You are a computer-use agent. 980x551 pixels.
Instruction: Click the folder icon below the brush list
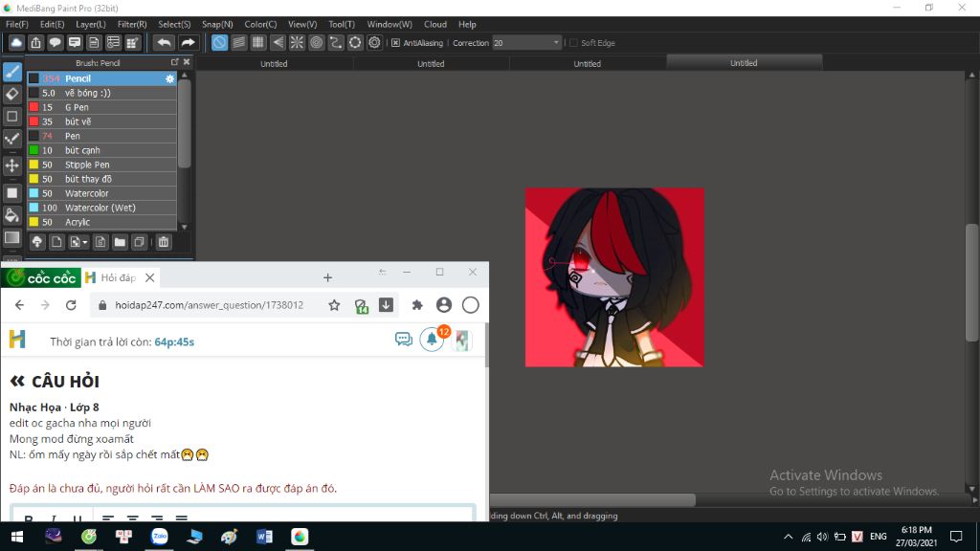click(120, 242)
